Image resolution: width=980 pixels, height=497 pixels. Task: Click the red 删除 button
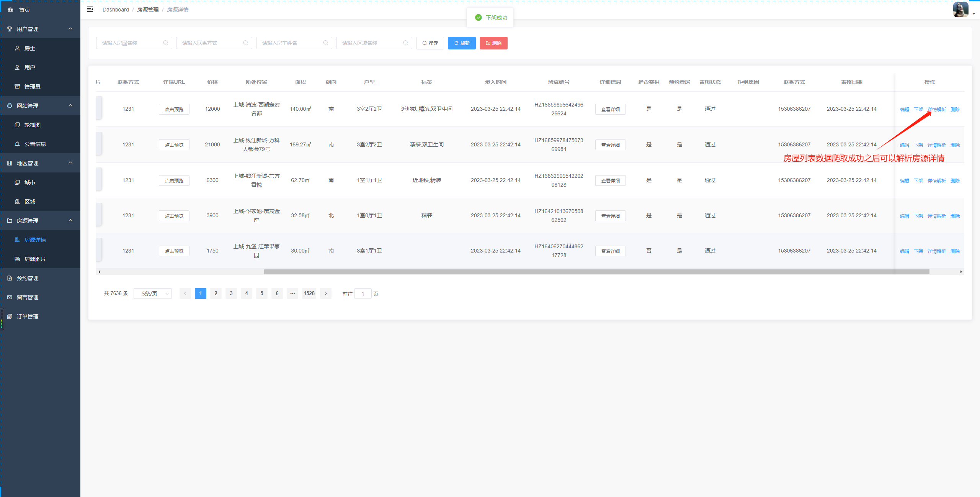[493, 43]
